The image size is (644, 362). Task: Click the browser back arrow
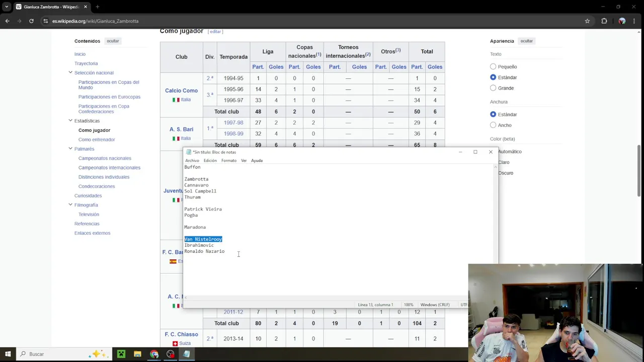click(7, 21)
